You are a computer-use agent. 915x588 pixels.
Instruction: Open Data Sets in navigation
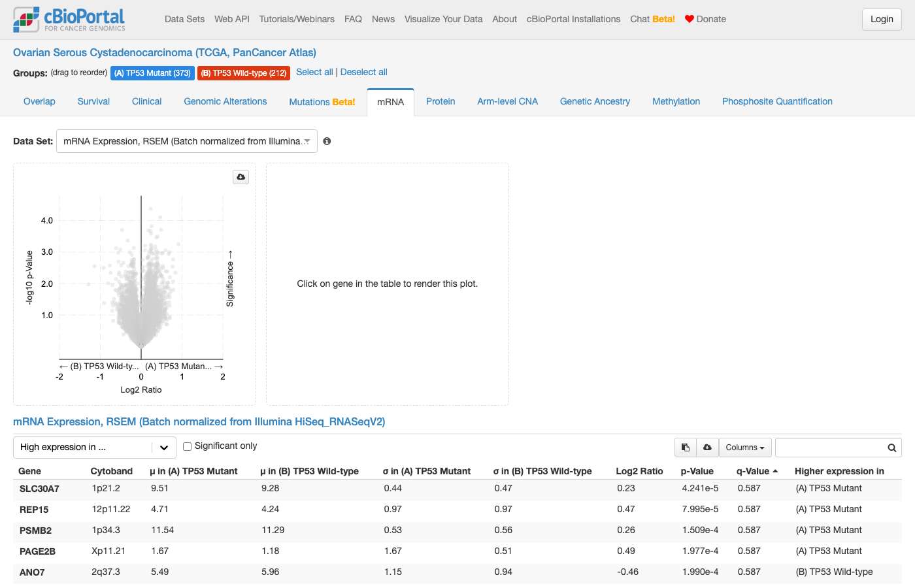click(185, 19)
